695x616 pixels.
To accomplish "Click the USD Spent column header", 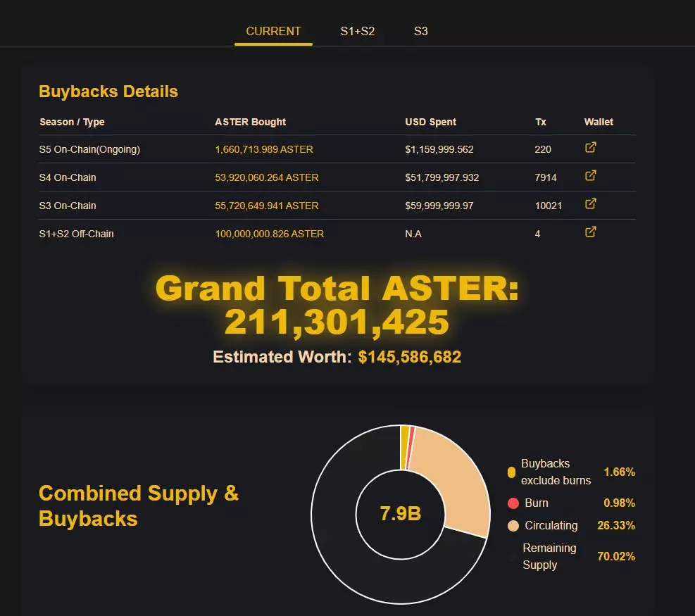I will [x=430, y=122].
